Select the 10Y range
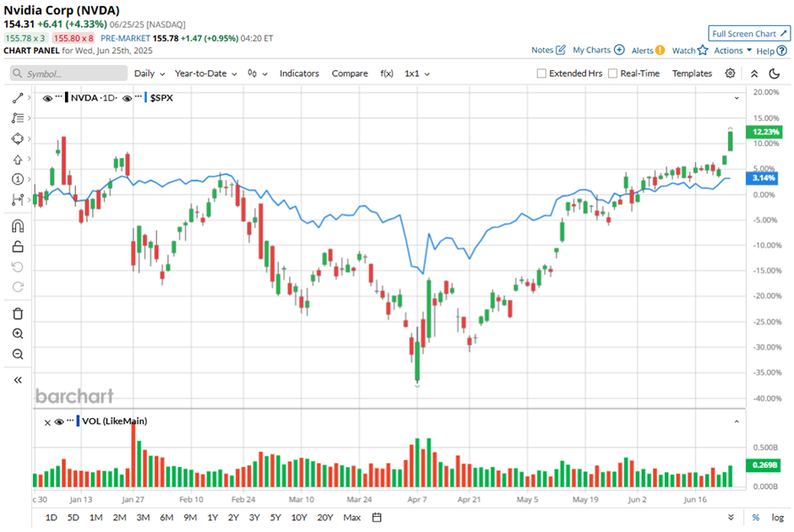The image size is (794, 532). (299, 518)
